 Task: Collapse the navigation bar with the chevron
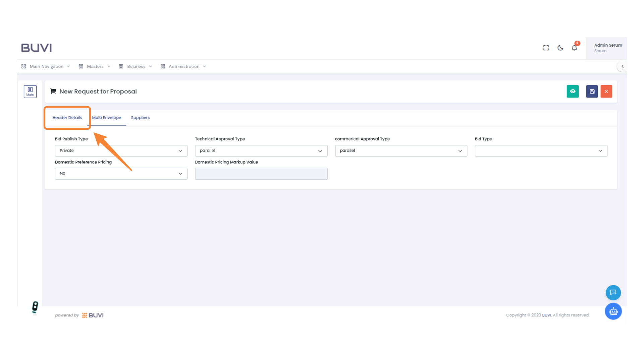pyautogui.click(x=623, y=66)
